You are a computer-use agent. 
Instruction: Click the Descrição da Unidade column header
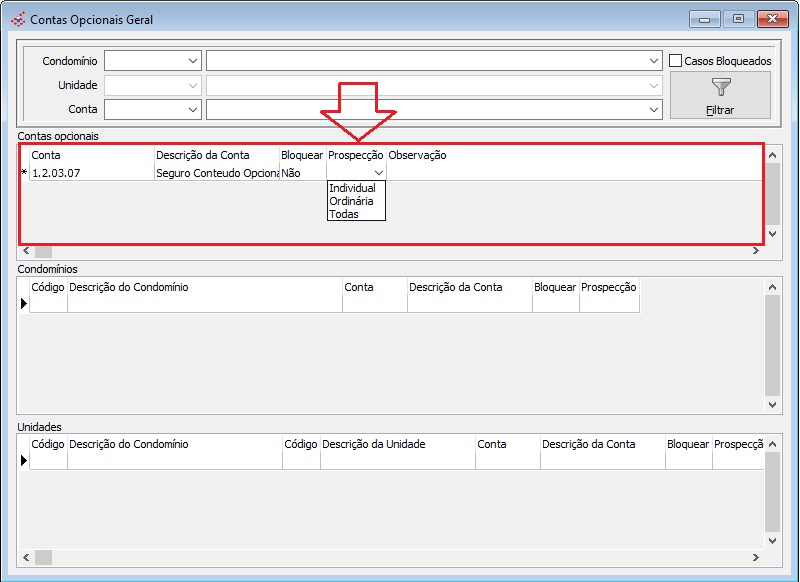pyautogui.click(x=397, y=444)
